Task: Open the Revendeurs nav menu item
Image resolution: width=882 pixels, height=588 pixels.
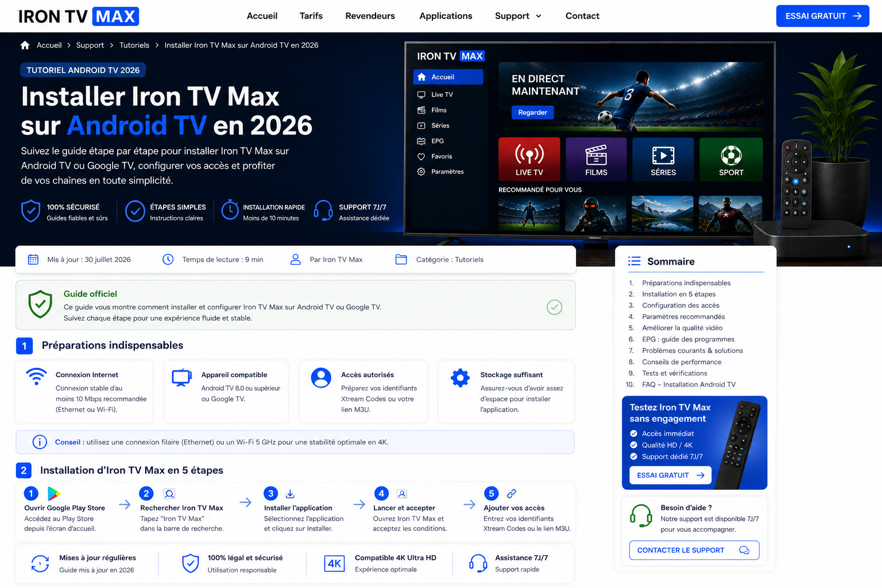Action: (370, 16)
